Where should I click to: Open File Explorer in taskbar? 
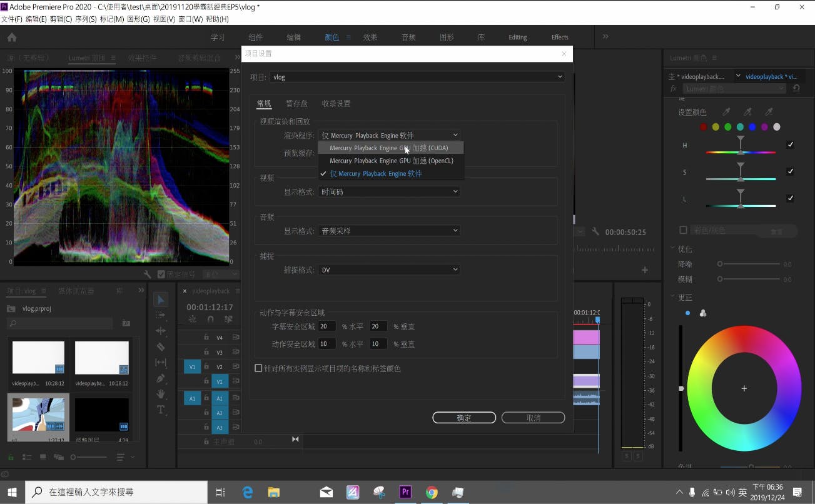coord(273,492)
